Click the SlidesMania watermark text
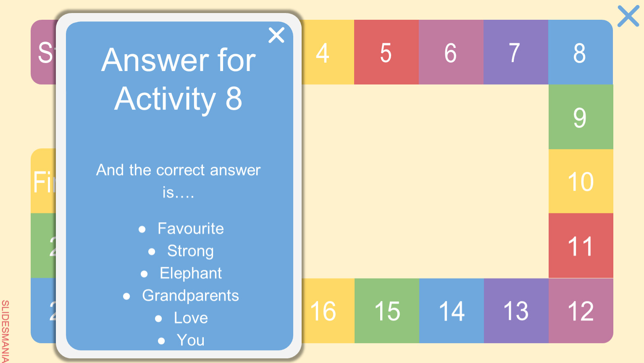Image resolution: width=644 pixels, height=363 pixels. pyautogui.click(x=5, y=331)
